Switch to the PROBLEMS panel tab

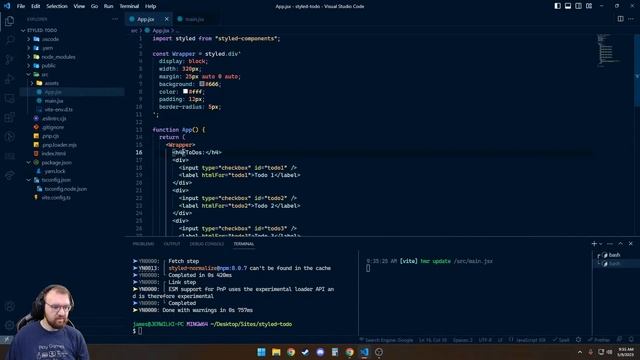(x=143, y=244)
